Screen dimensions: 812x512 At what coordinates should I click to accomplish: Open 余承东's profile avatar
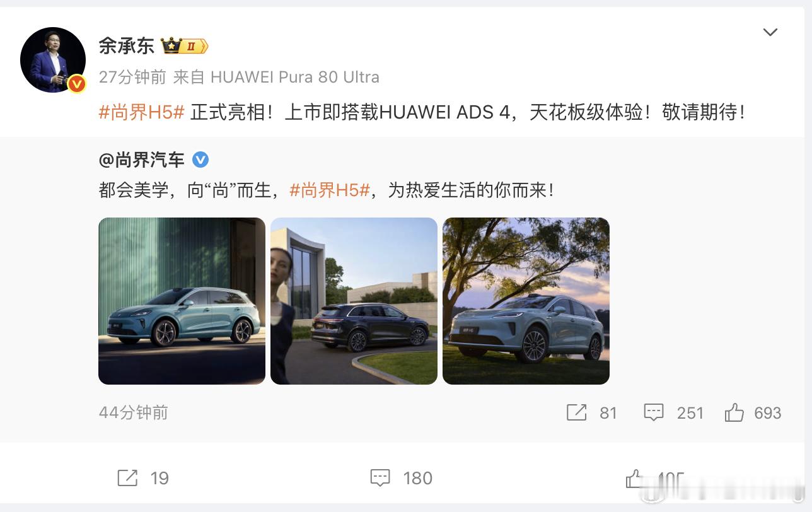(53, 60)
